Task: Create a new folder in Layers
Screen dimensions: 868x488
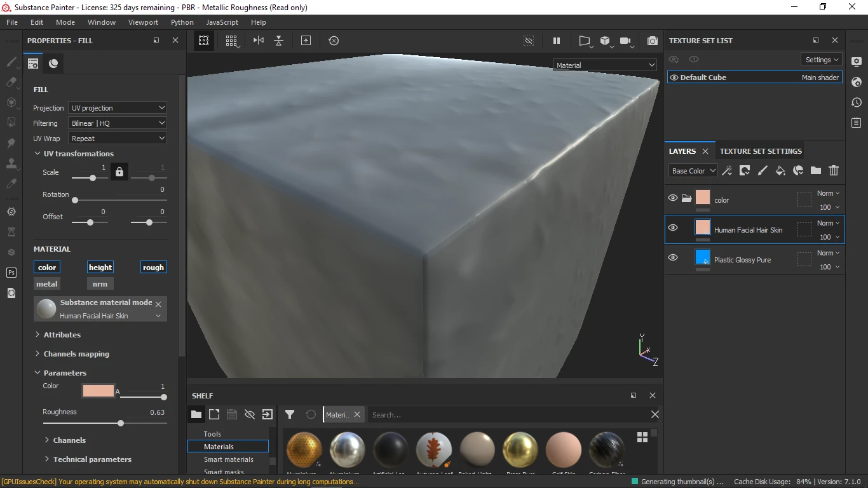Action: click(x=816, y=170)
